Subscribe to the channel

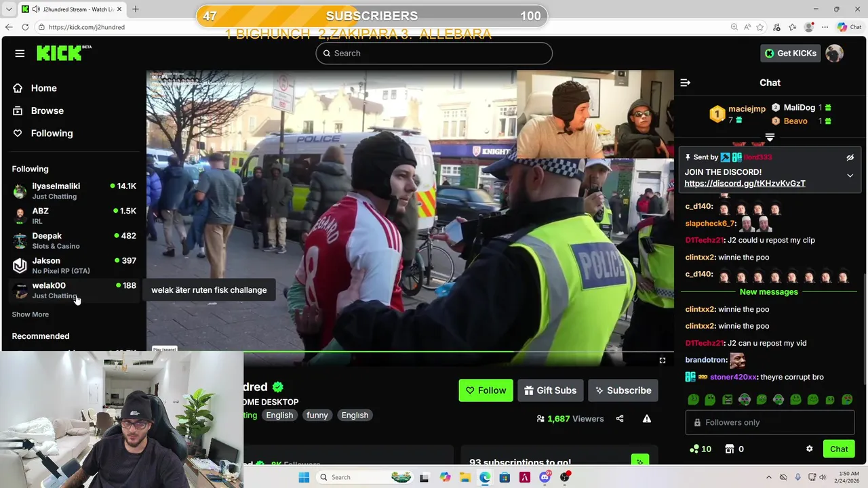(623, 390)
